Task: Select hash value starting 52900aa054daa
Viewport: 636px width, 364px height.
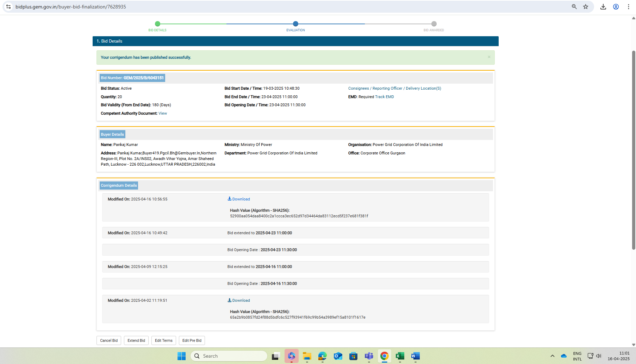Action: pos(299,216)
